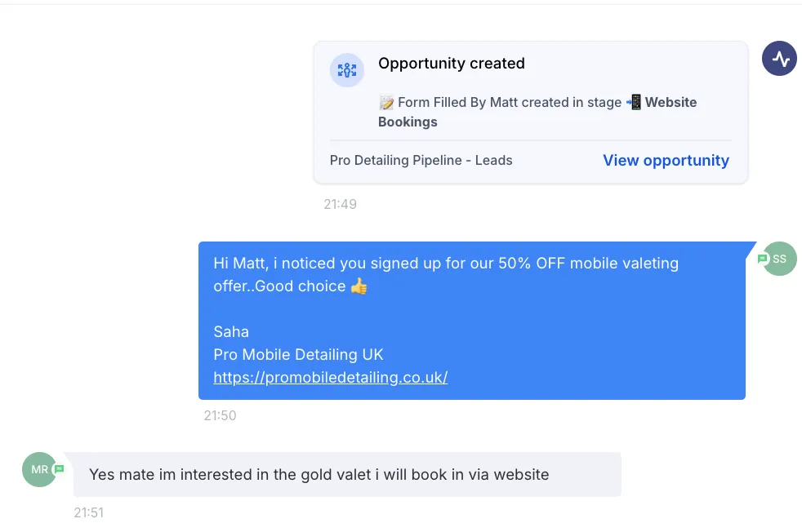Click the MR contact avatar
The image size is (802, 532).
(39, 469)
